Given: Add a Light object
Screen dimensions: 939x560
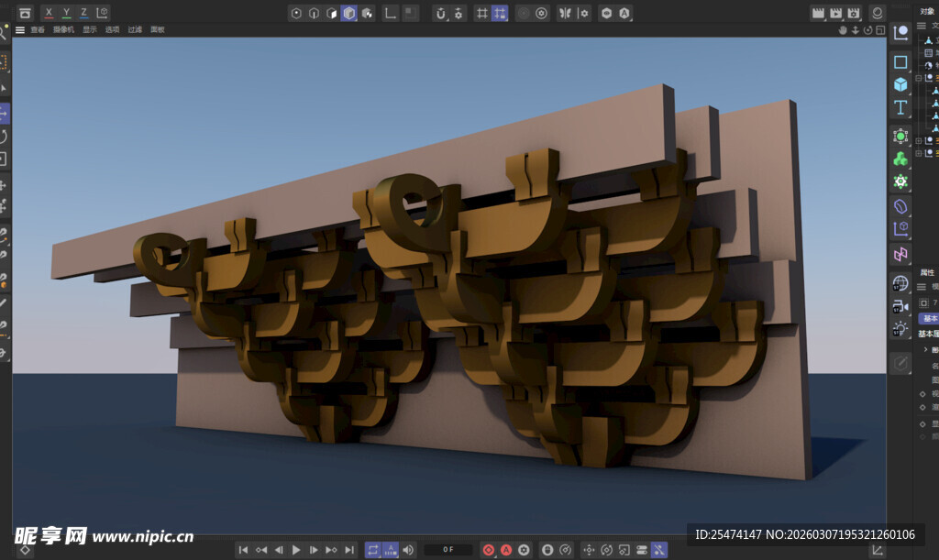Looking at the screenshot, I should coord(900,328).
